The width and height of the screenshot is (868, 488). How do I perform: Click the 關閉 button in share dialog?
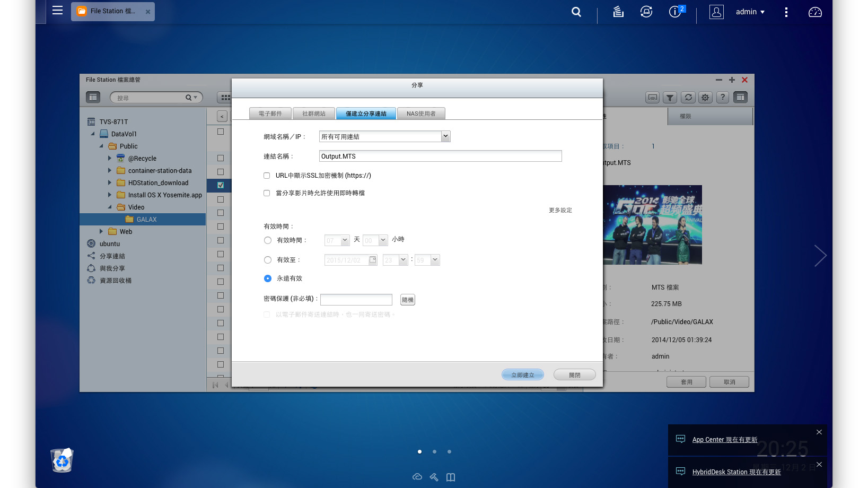click(x=575, y=374)
